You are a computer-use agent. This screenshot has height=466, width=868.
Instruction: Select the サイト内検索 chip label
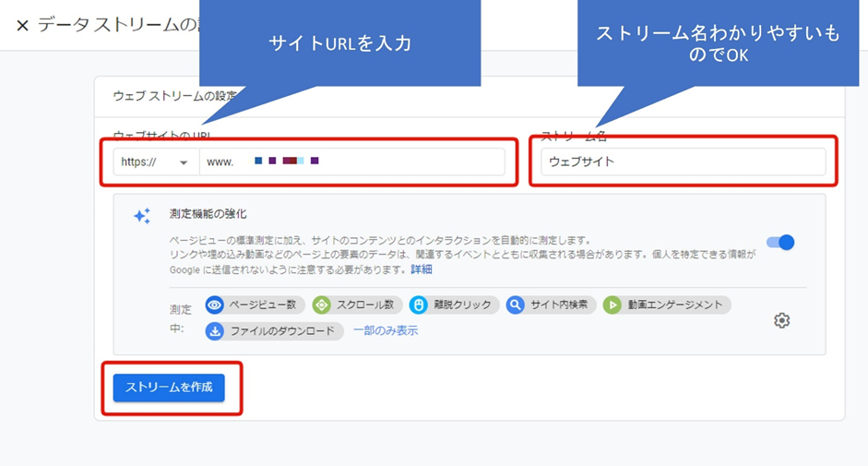coord(559,305)
